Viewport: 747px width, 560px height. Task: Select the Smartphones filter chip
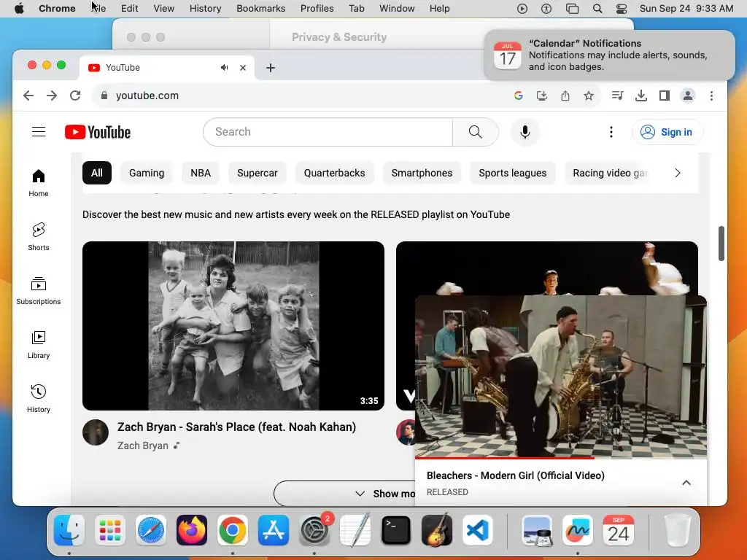click(422, 173)
